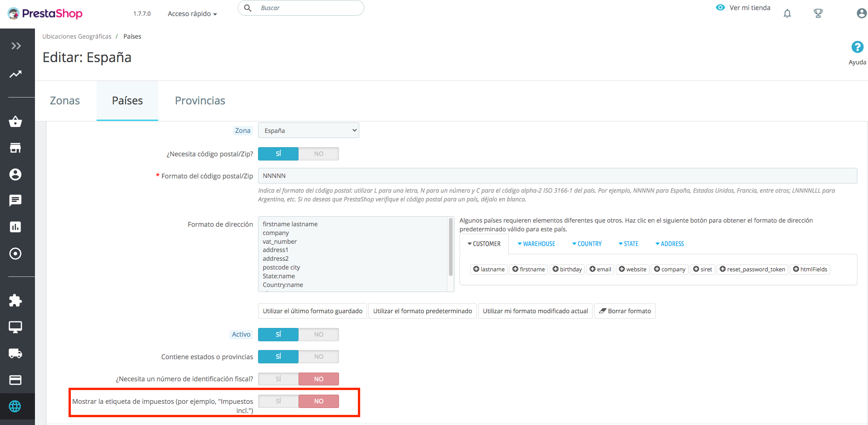Click Borrar formato button
868x425 pixels.
click(x=625, y=311)
